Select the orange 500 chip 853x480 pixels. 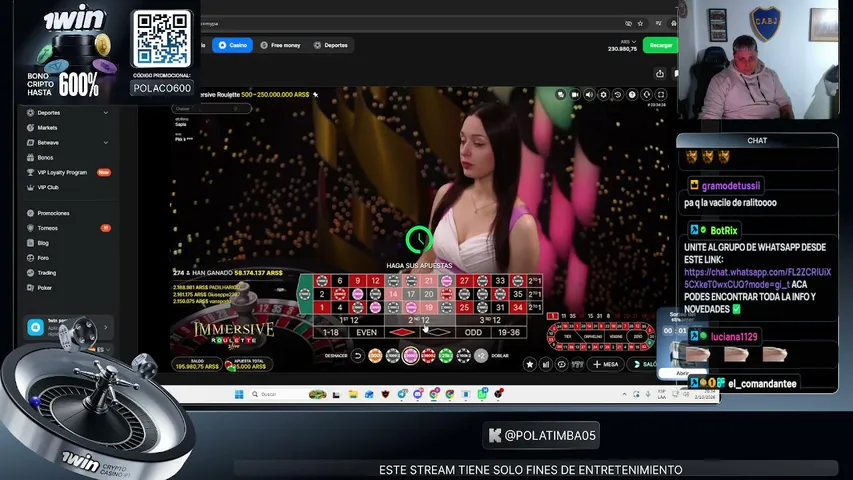click(375, 356)
